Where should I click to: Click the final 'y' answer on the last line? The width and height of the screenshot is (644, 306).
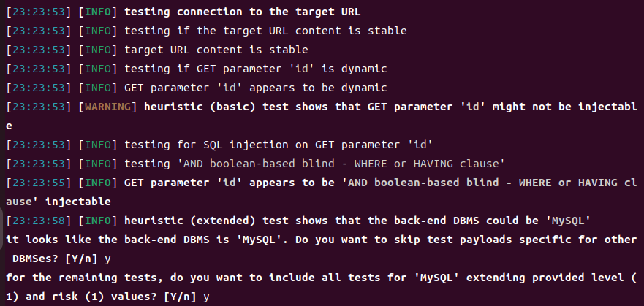tap(207, 297)
